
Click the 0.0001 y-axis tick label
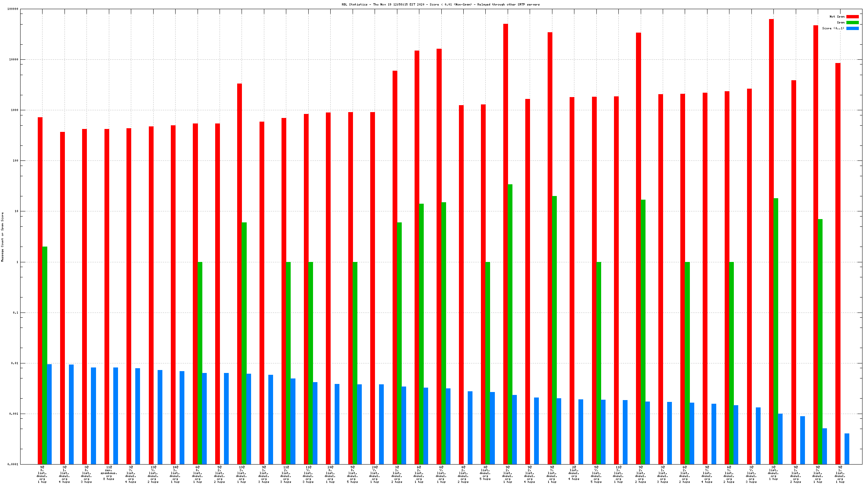(14, 464)
